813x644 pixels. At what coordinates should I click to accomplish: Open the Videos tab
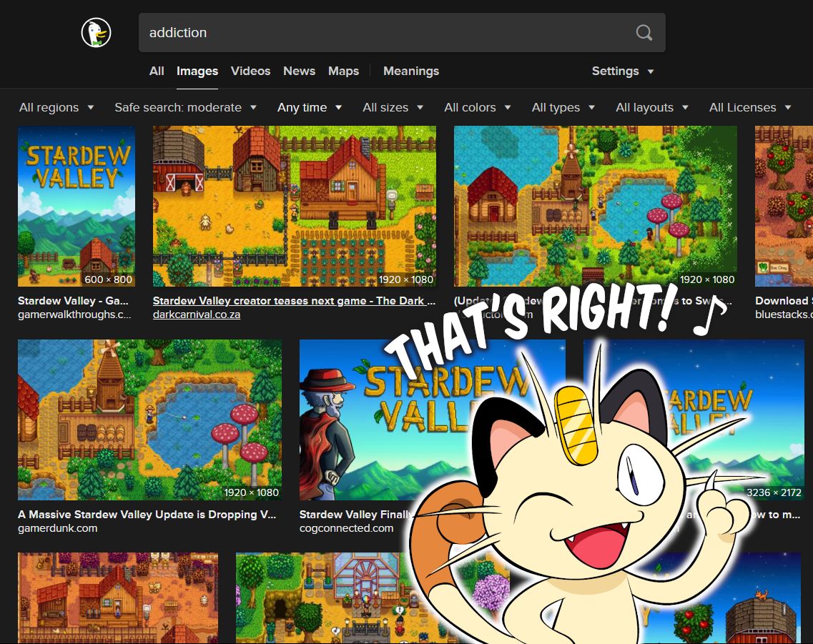(x=250, y=71)
